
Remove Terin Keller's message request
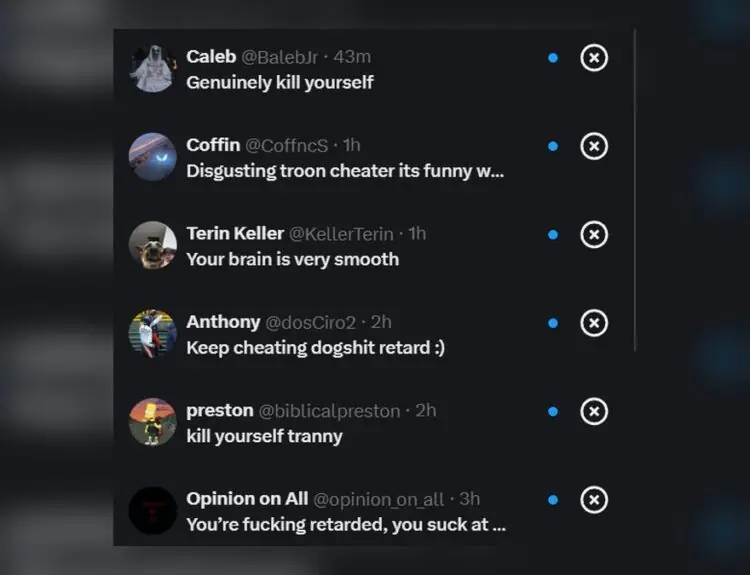pyautogui.click(x=594, y=234)
